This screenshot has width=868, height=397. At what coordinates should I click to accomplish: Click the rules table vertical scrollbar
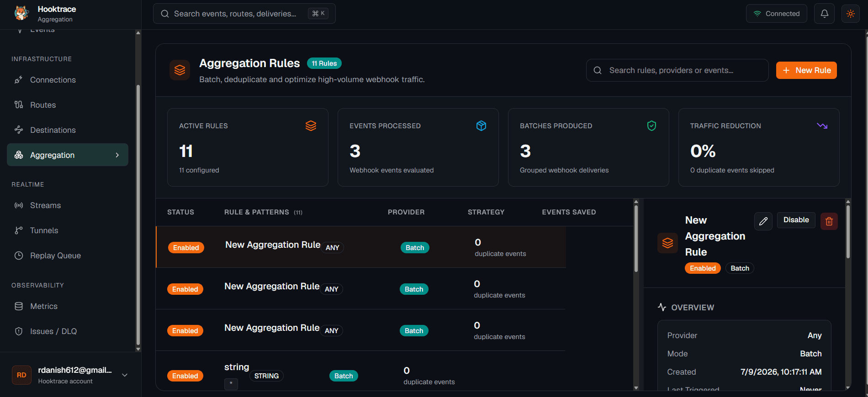point(636,238)
